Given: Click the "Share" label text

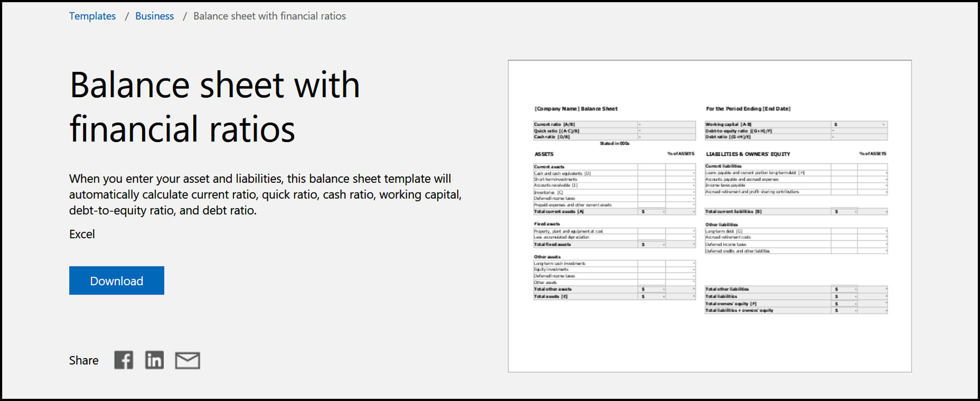Looking at the screenshot, I should click(x=84, y=360).
